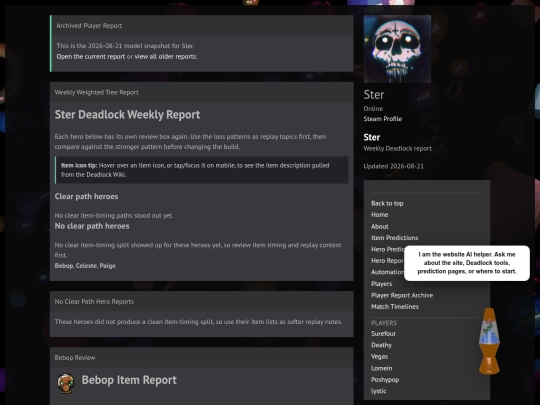Click 'Bebop, Celeste, Paige' hero list
Image resolution: width=540 pixels, height=405 pixels.
tap(85, 266)
